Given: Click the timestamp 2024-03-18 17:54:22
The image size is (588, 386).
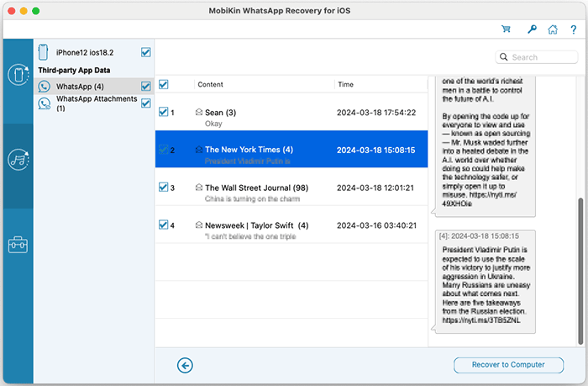Looking at the screenshot, I should (376, 113).
